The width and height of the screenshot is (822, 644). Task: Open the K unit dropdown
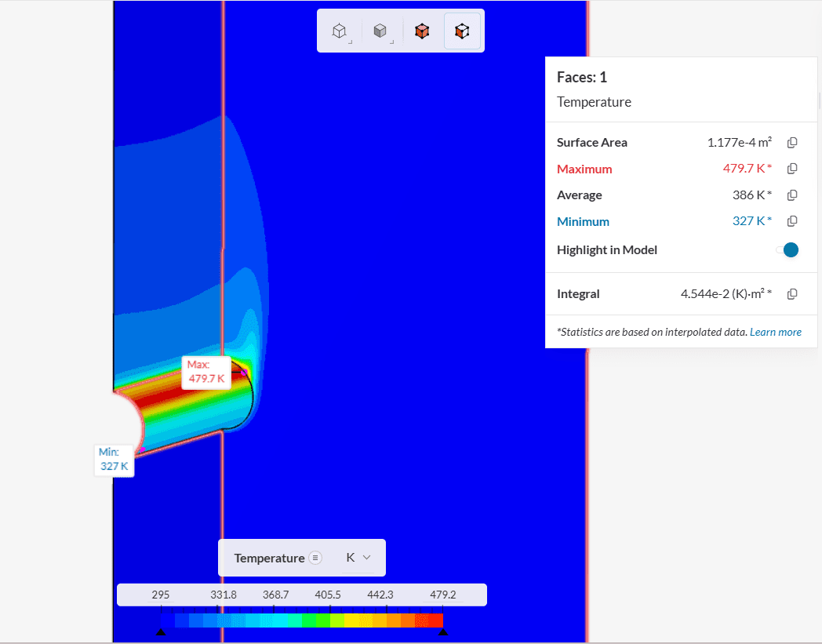click(358, 558)
